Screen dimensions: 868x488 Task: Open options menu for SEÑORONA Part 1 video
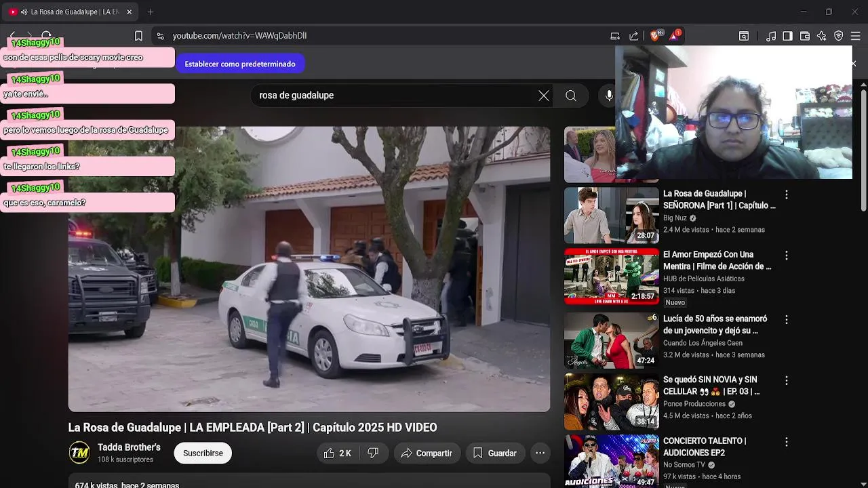pos(787,195)
